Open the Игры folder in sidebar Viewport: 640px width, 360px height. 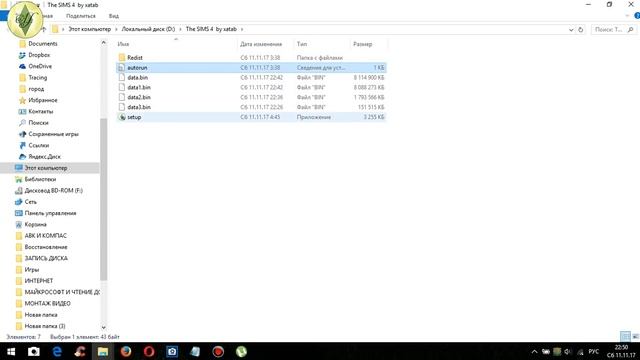[31, 270]
